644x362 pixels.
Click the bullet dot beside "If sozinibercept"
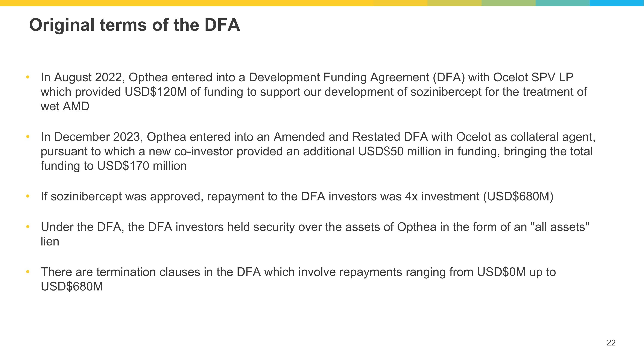(x=28, y=196)
